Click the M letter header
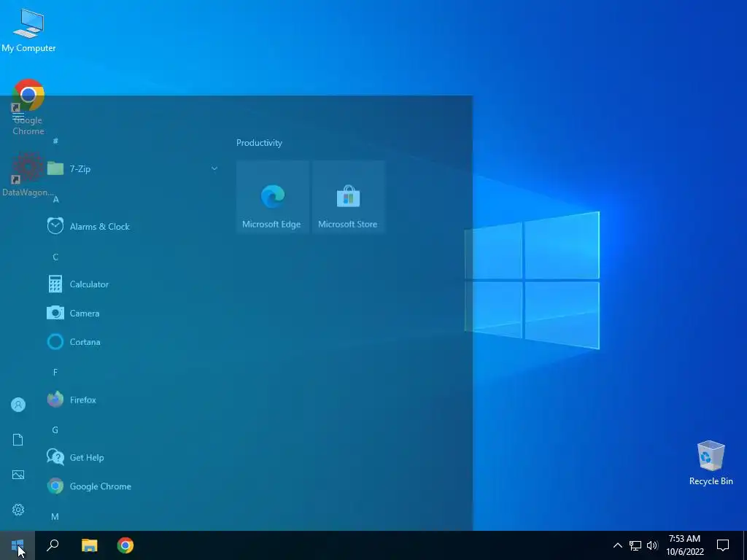This screenshot has width=747, height=560. pos(55,517)
